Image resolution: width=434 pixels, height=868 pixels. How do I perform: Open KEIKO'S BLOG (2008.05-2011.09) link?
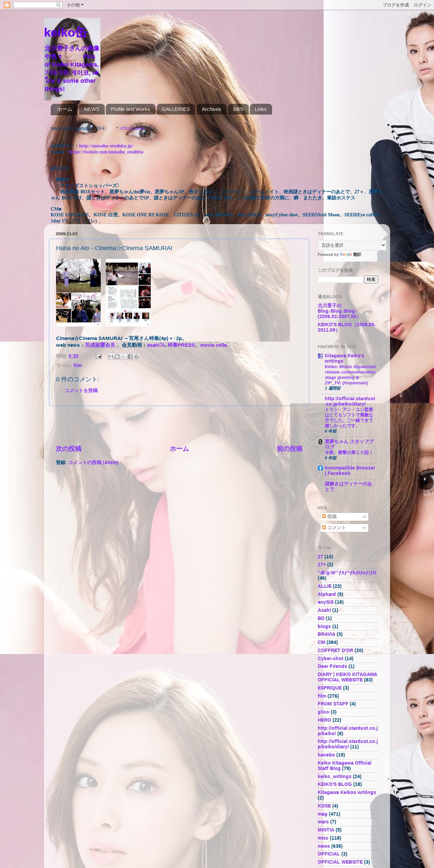pyautogui.click(x=346, y=327)
